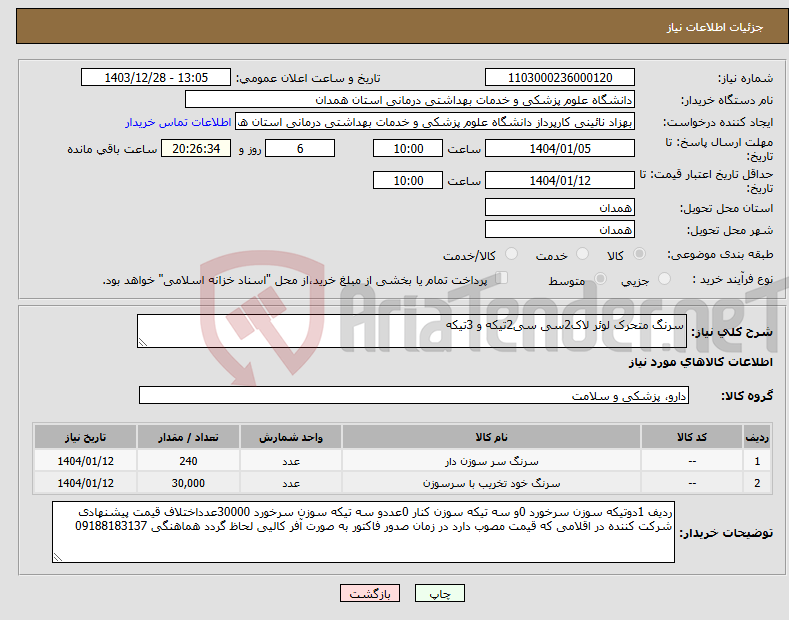Image resolution: width=789 pixels, height=620 pixels.
Task: Click the quantity cell 240
Action: 188,461
